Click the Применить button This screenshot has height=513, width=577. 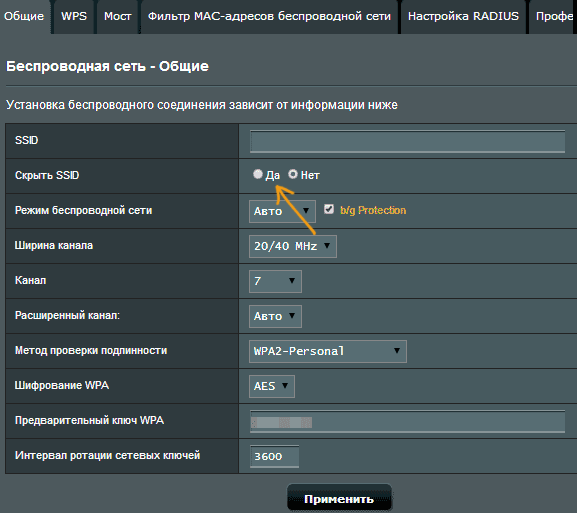339,498
